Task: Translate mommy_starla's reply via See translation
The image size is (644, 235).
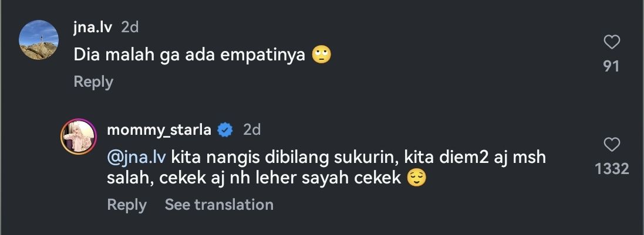Action: (219, 205)
